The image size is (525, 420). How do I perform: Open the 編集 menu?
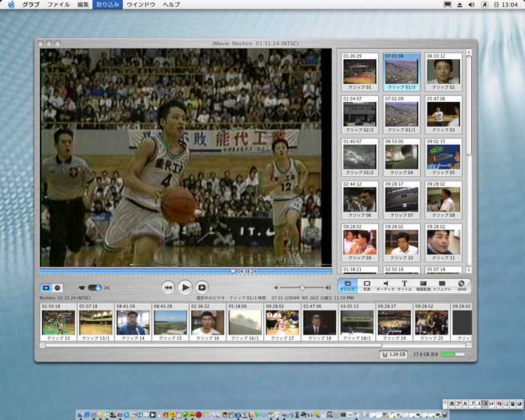82,4
